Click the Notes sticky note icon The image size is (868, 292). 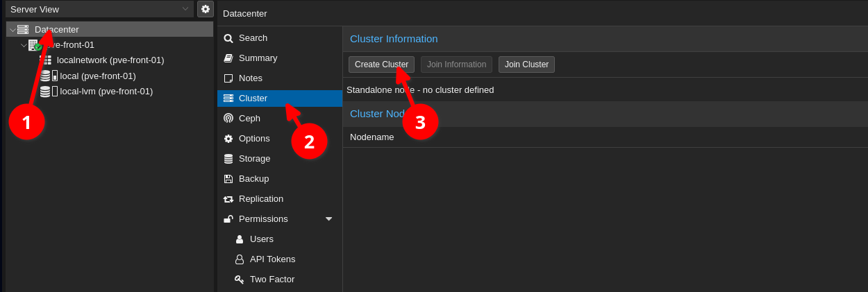[228, 78]
